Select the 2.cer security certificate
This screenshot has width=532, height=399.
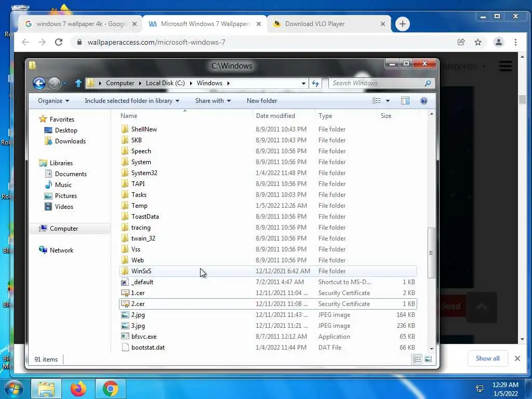268,303
